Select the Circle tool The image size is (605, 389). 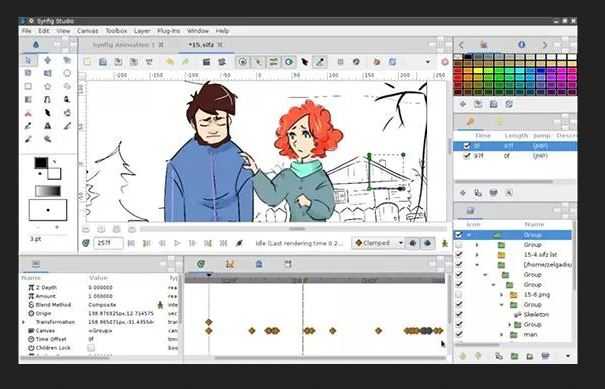click(x=67, y=73)
